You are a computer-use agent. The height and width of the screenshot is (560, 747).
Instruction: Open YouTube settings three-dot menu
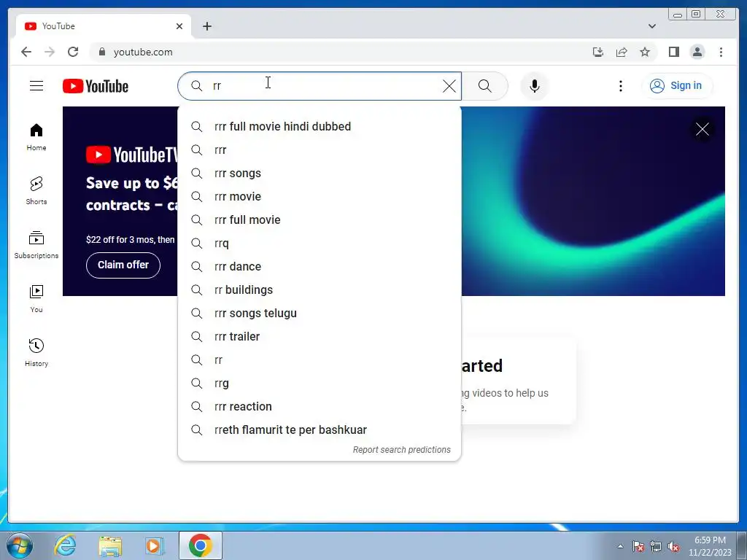pos(620,86)
